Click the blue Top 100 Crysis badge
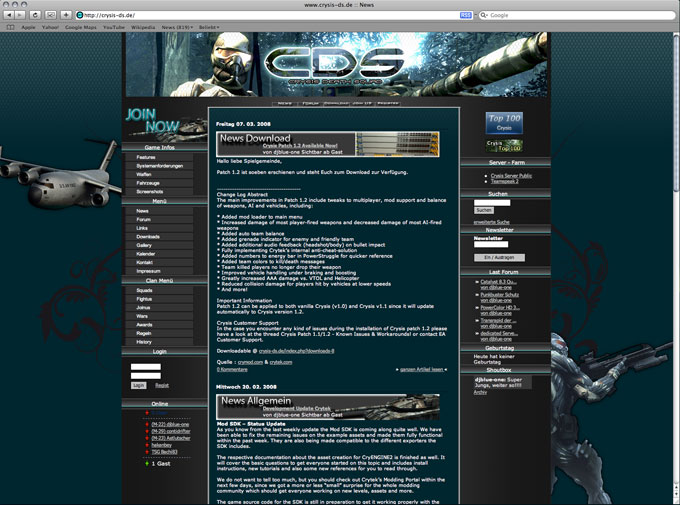680x505 pixels. click(504, 123)
